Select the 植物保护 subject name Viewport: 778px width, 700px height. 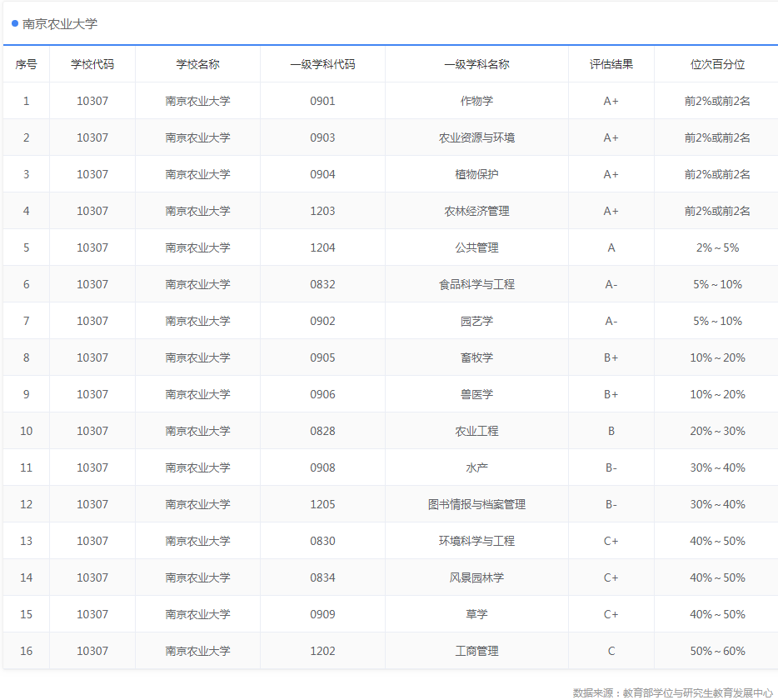click(476, 174)
